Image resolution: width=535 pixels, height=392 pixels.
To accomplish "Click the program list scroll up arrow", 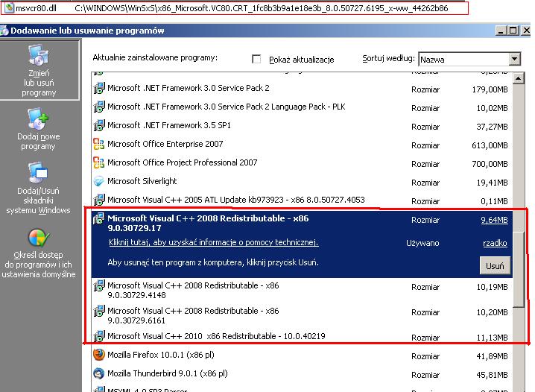I will [519, 78].
